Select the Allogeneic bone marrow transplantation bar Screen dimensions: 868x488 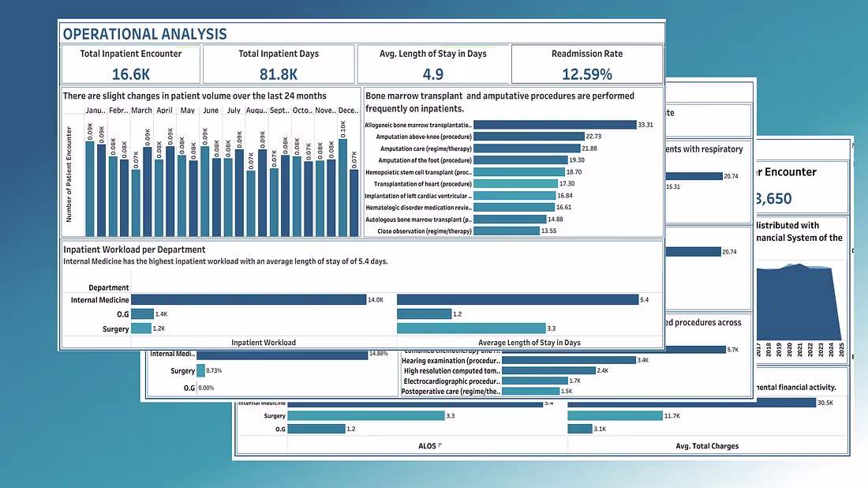pyautogui.click(x=555, y=125)
